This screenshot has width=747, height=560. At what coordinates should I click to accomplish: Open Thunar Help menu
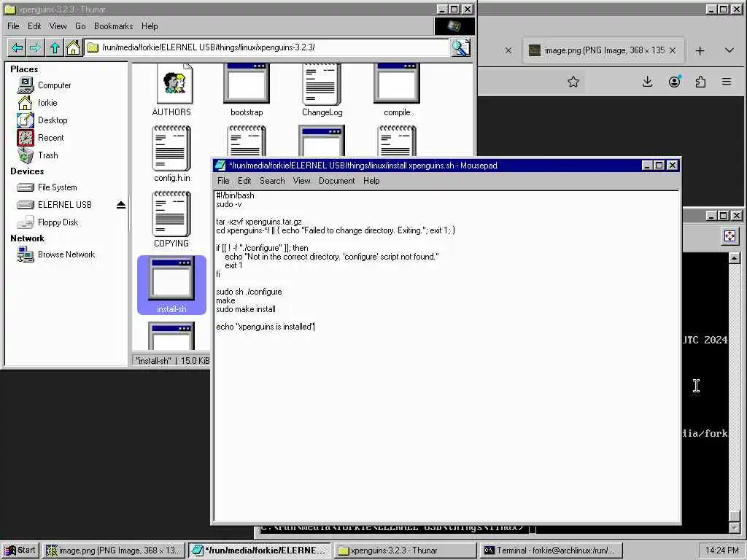coord(150,26)
